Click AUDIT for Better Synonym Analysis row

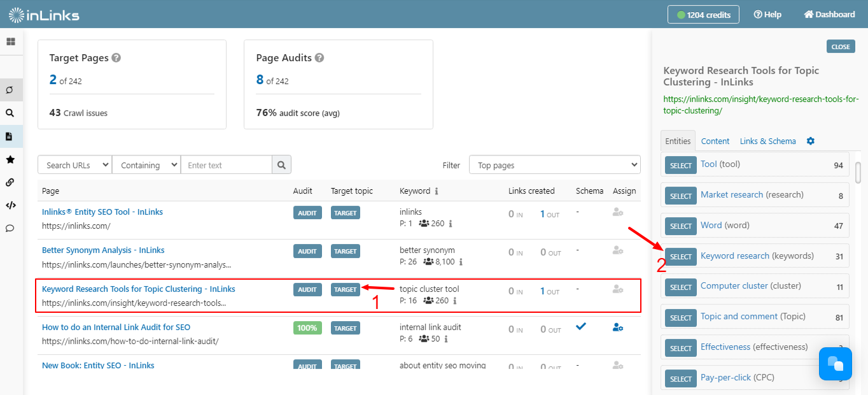[307, 251]
